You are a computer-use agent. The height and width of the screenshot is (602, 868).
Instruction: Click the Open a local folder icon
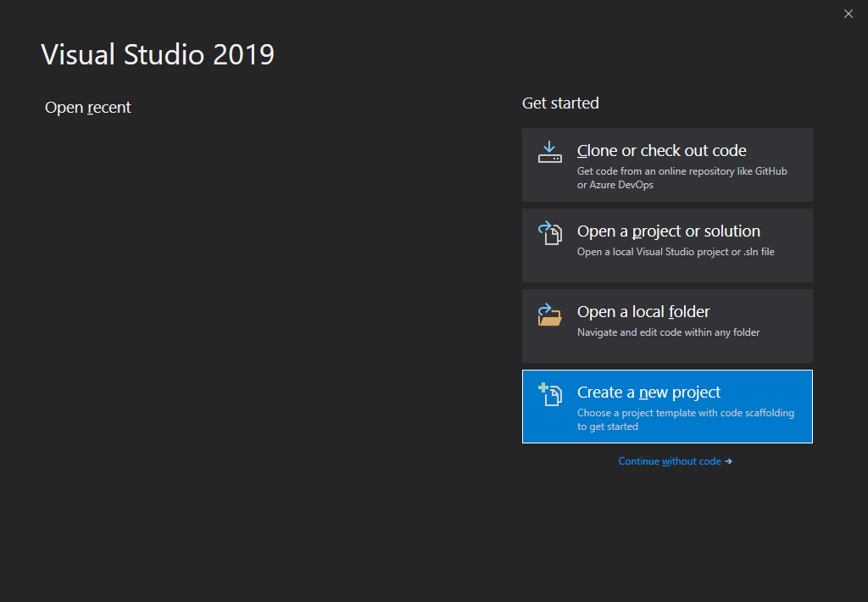coord(549,315)
